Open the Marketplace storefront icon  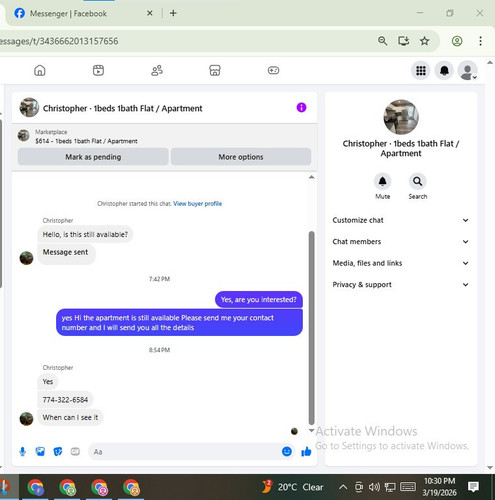point(215,70)
